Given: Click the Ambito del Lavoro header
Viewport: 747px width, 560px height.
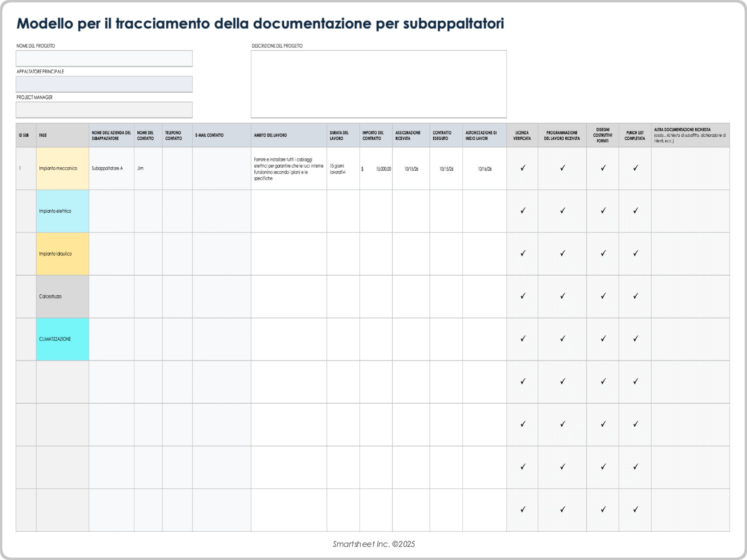Looking at the screenshot, I should click(x=289, y=135).
